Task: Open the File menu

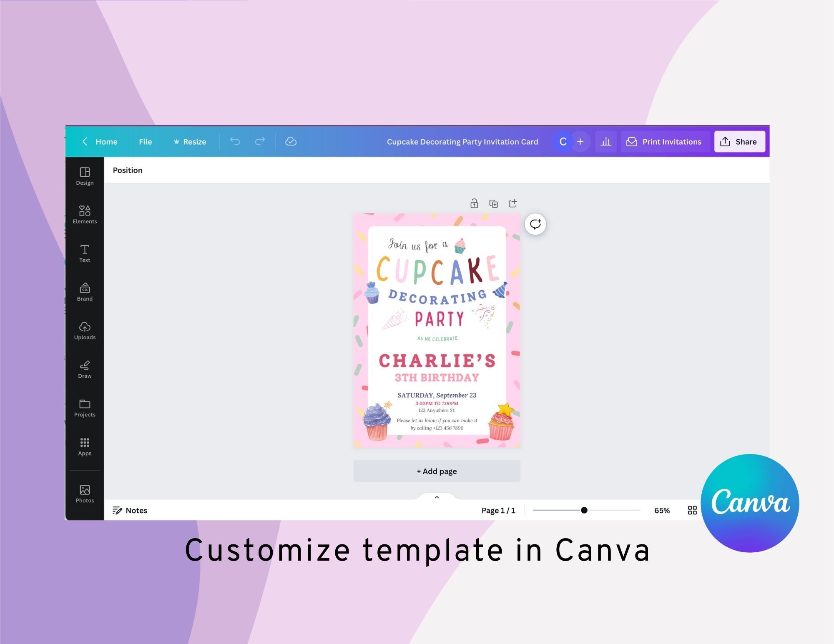Action: tap(145, 142)
